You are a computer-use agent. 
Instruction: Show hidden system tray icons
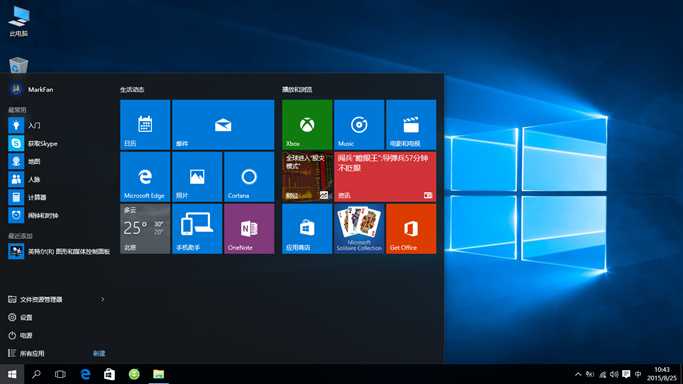(578, 374)
